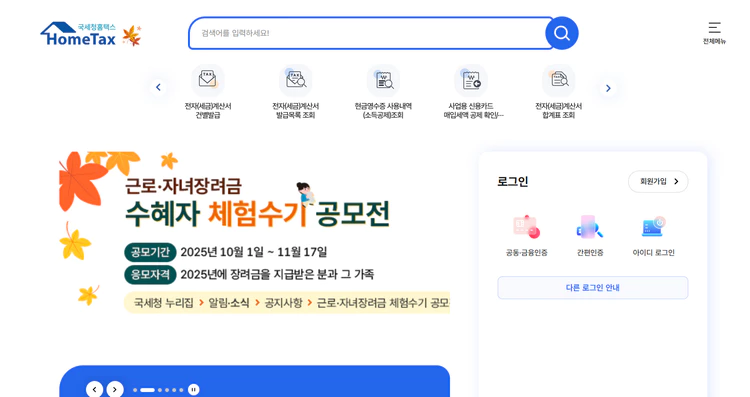Image resolution: width=750 pixels, height=397 pixels.
Task: Show previous shortcut menu items with left chevron
Action: pos(158,88)
